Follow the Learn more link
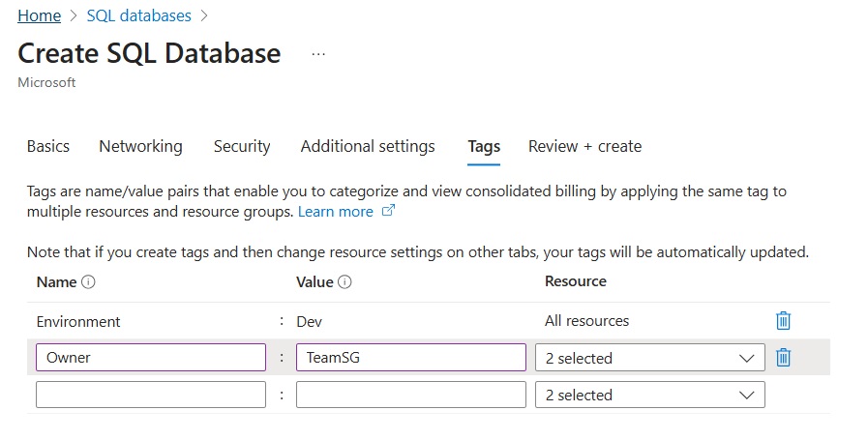 tap(336, 212)
